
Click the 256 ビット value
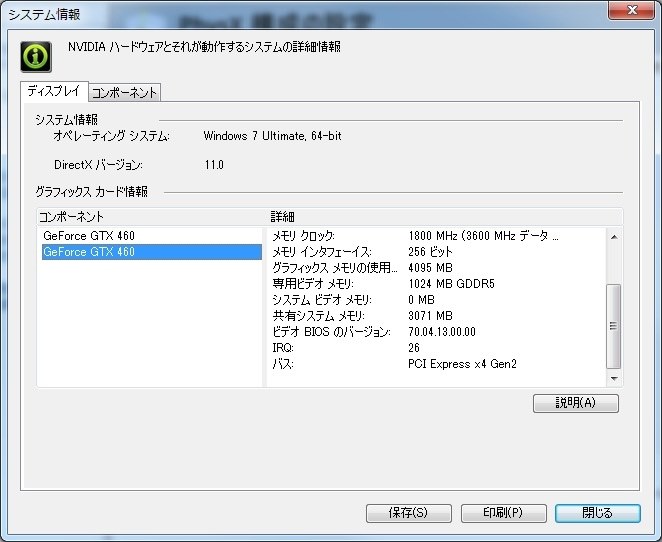(x=430, y=252)
